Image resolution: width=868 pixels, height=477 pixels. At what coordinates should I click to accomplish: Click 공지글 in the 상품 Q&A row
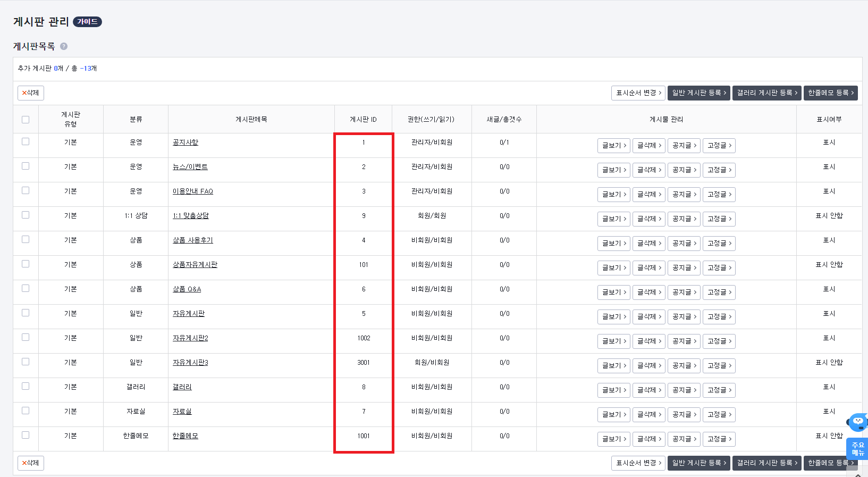tap(684, 292)
